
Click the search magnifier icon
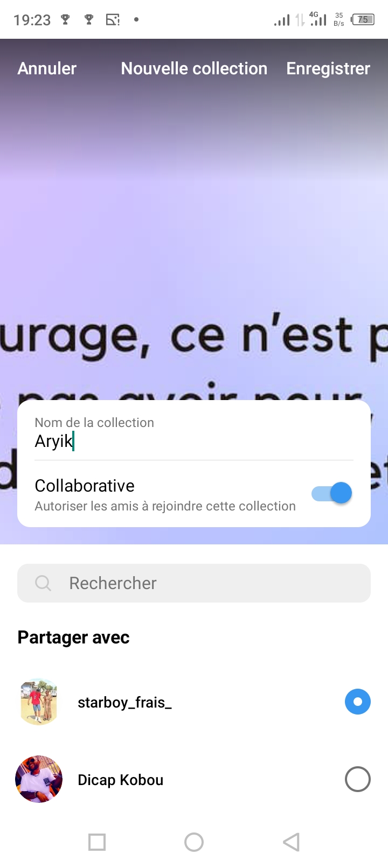(43, 583)
